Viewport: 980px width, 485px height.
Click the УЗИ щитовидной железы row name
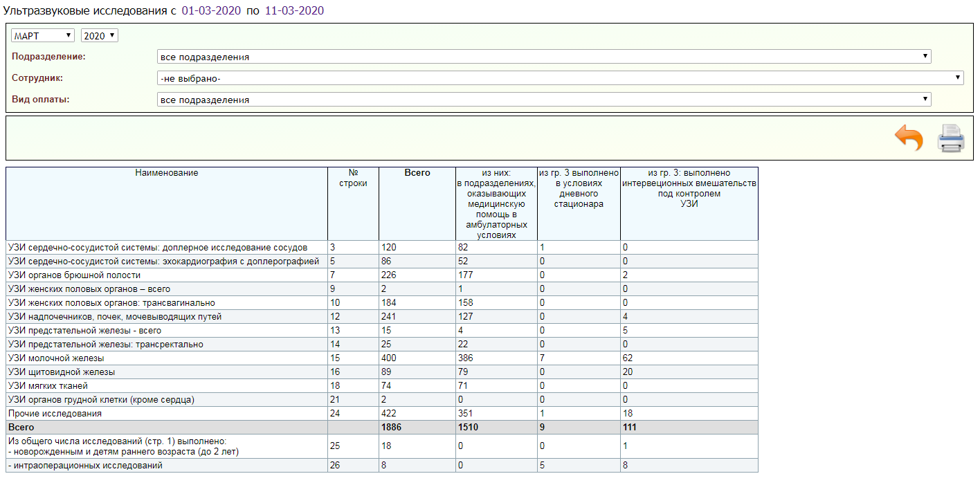coord(62,372)
